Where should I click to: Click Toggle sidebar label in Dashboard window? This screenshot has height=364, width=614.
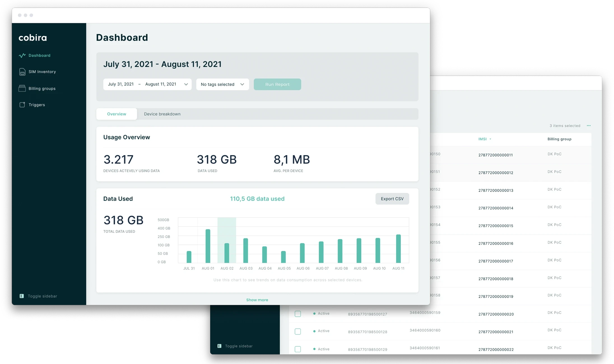[x=42, y=296]
